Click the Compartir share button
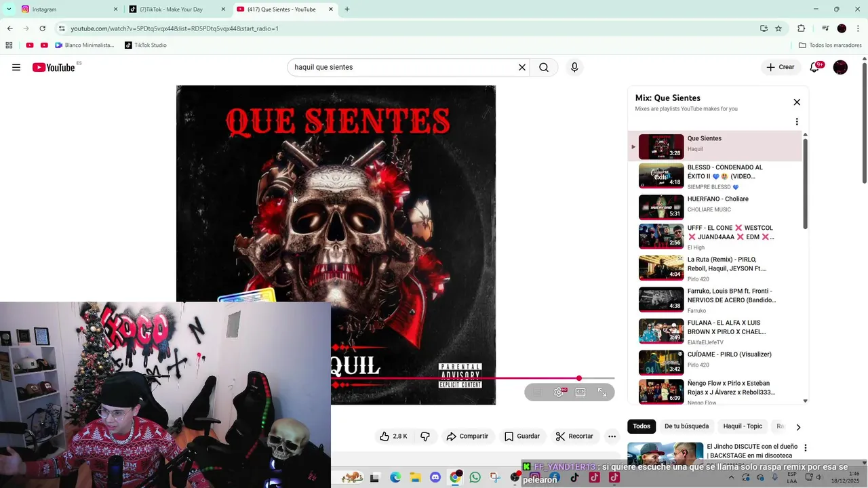Image resolution: width=868 pixels, height=488 pixels. pyautogui.click(x=467, y=436)
